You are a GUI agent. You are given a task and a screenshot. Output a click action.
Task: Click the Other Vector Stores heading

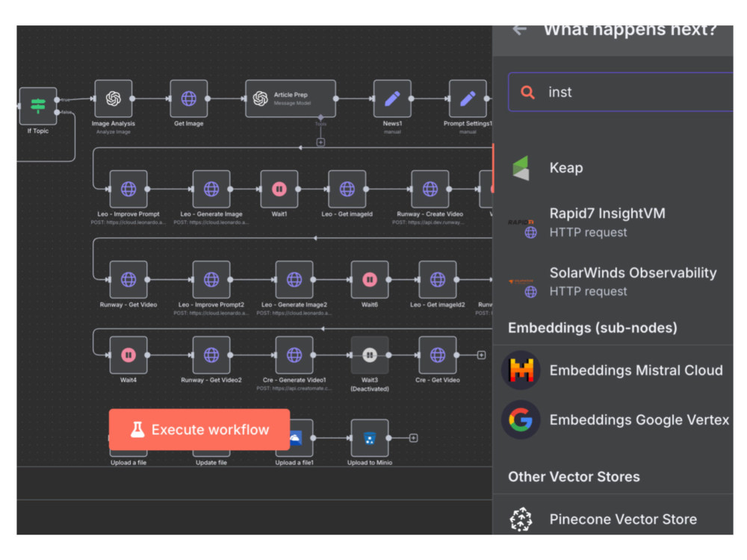574,477
